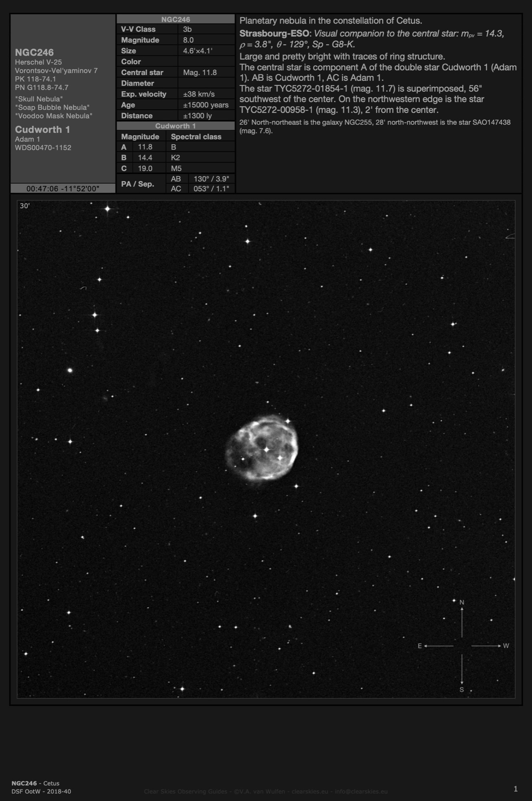Click the page number 1 in footer
Image resolution: width=532 pixels, height=801 pixels.
(516, 789)
